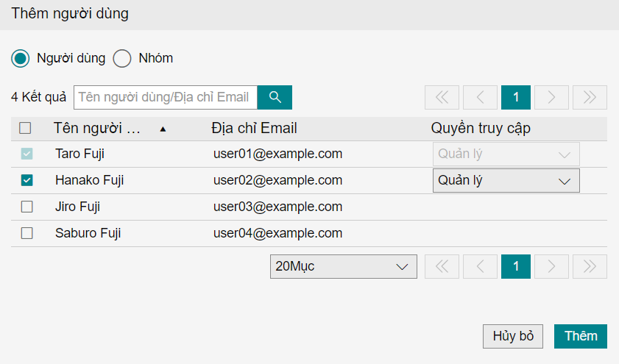Open Hanako Fuji's Quản lý access dropdown
Viewport: 619px width, 364px height.
pos(506,180)
